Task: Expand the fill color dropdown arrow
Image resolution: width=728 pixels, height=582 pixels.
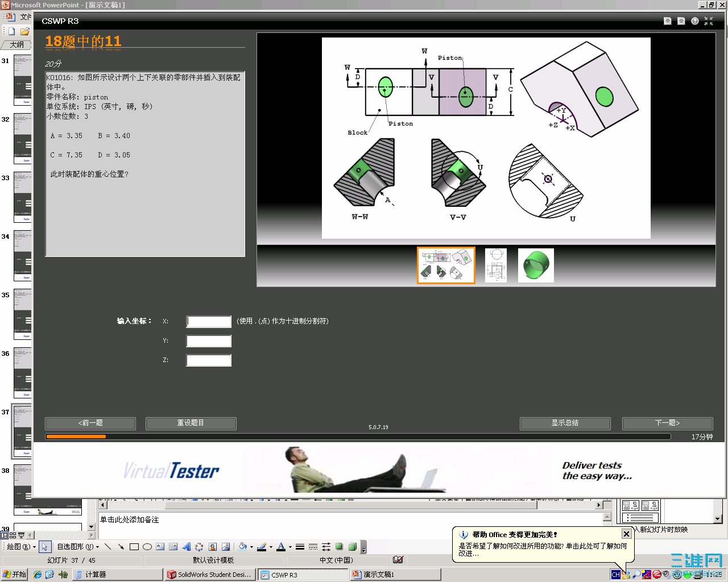Action: (251, 547)
